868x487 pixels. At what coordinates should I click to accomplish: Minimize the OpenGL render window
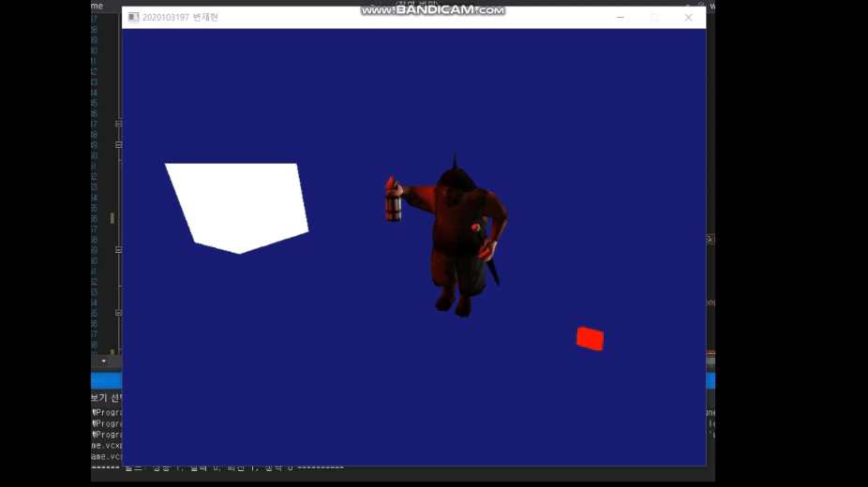click(x=620, y=17)
